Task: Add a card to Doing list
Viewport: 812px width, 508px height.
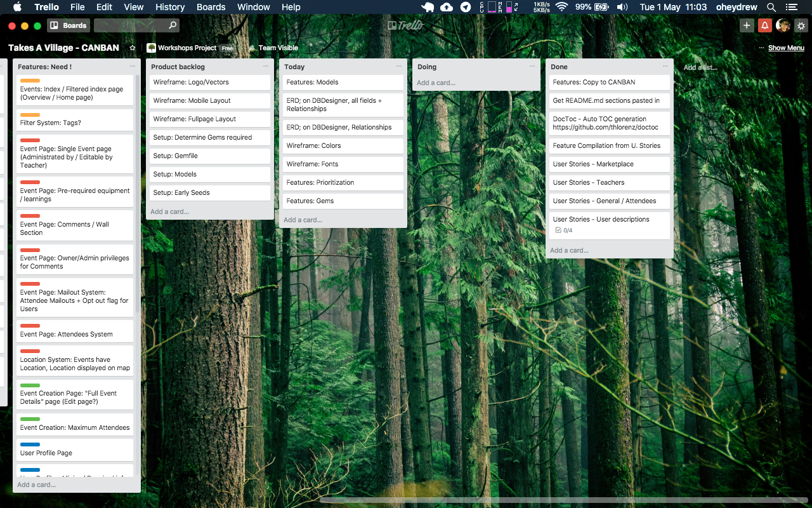Action: (x=436, y=83)
